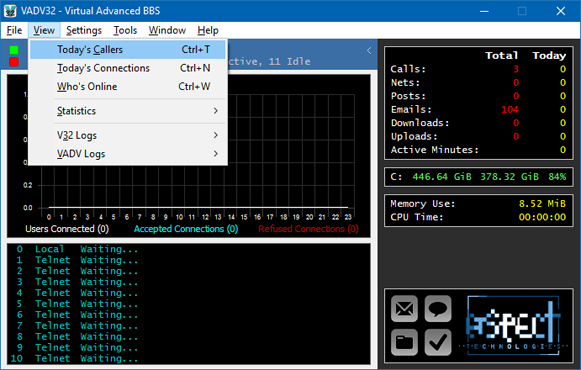Choose Who's Online from View menu
581x370 pixels.
pyautogui.click(x=128, y=87)
